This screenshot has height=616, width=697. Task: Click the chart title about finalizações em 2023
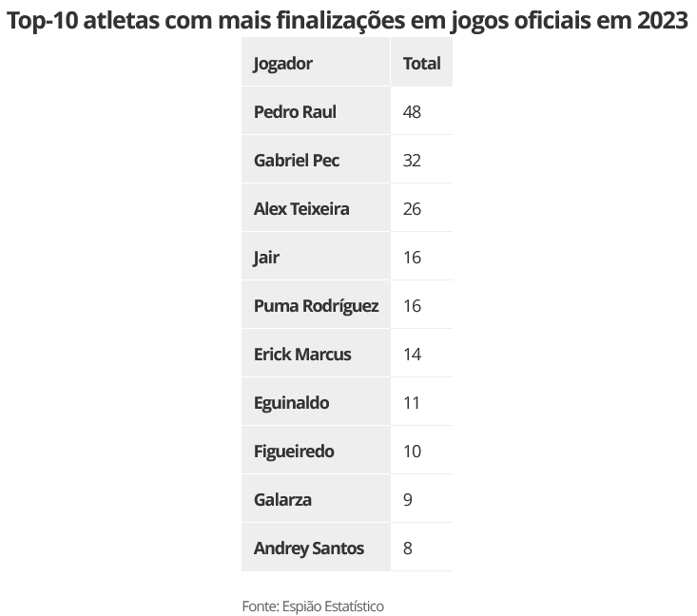tap(348, 21)
